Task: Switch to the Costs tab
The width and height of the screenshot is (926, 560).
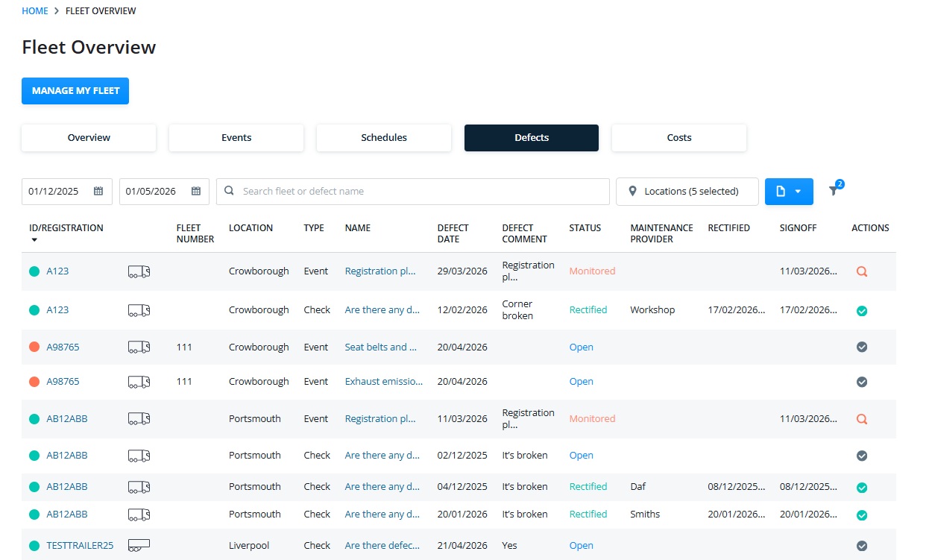Action: pos(679,138)
